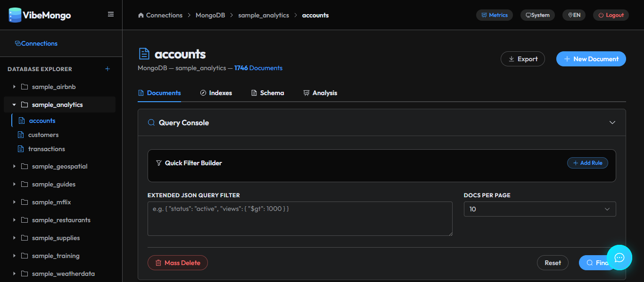
Task: Click the sample_mflix folder icon
Action: point(25,202)
